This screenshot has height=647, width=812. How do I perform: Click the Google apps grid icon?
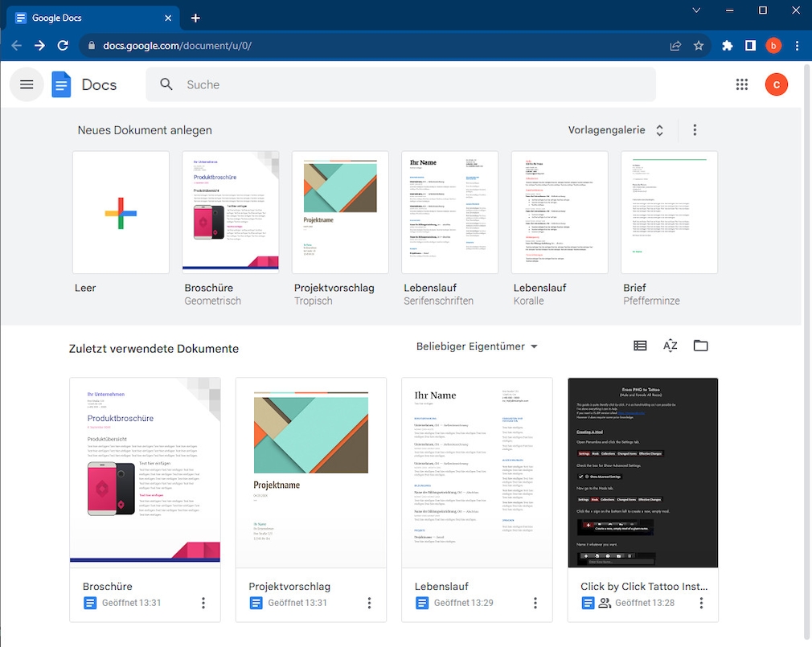pos(741,84)
